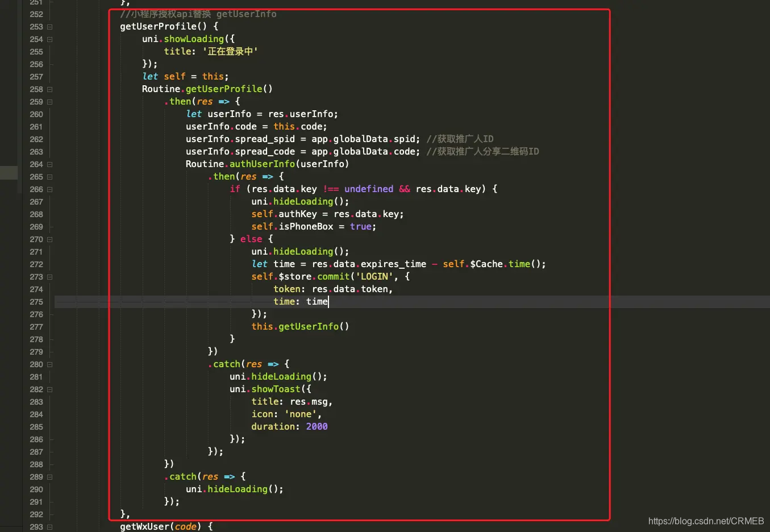This screenshot has height=532, width=770.
Task: Click 'showToast' call on line 282
Action: [276, 389]
